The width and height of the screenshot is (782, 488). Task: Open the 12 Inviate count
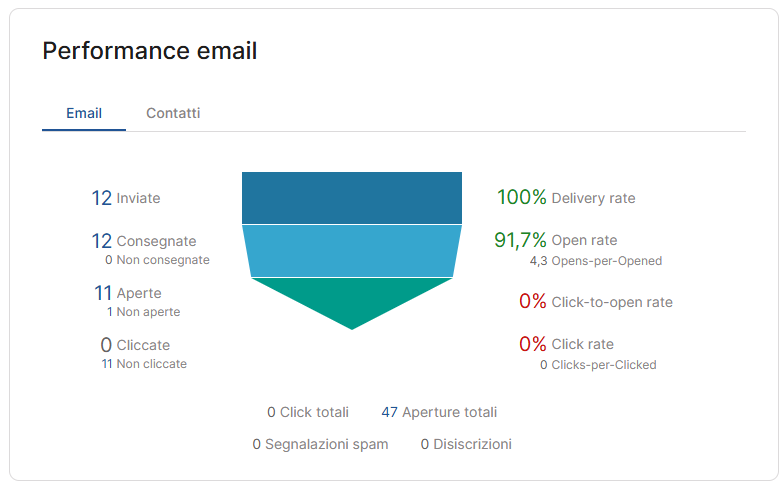click(126, 198)
